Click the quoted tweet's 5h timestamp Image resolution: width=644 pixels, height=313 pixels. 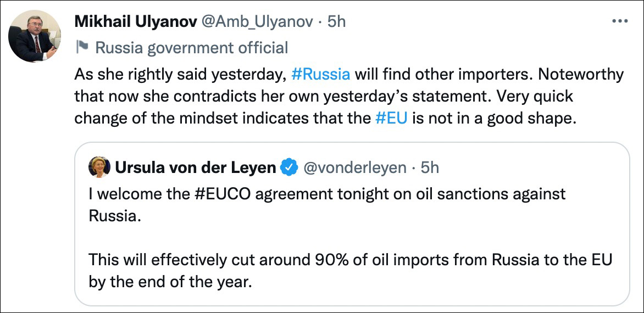430,167
